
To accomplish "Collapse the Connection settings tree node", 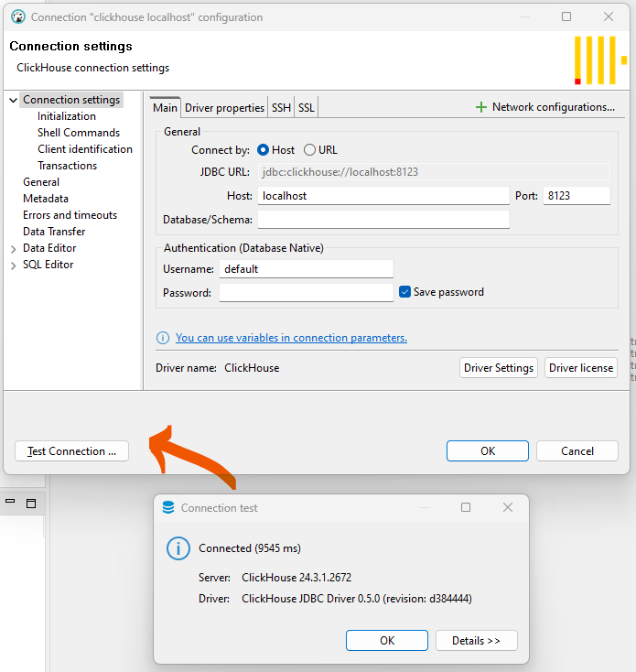I will pyautogui.click(x=14, y=101).
